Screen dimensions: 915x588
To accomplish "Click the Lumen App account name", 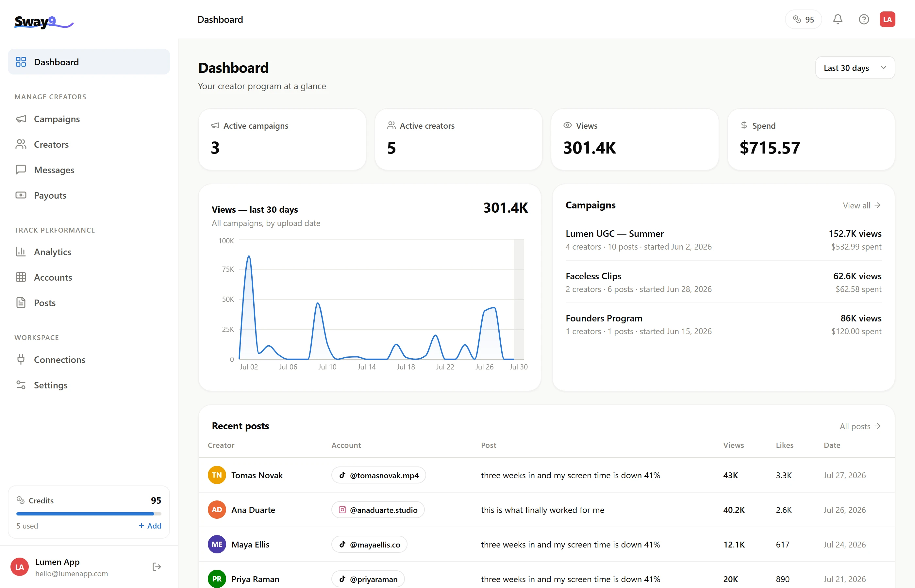I will coord(57,562).
